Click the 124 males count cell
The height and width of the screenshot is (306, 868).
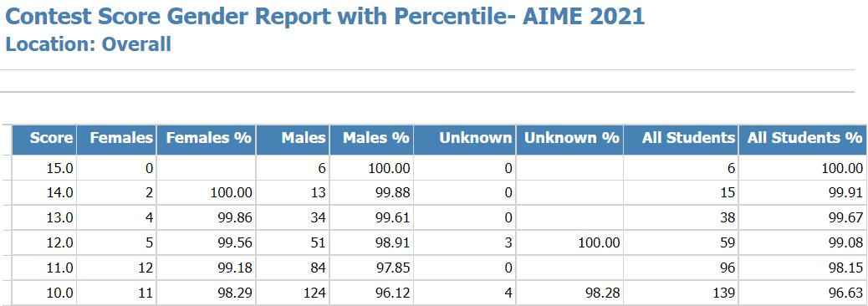(x=293, y=292)
